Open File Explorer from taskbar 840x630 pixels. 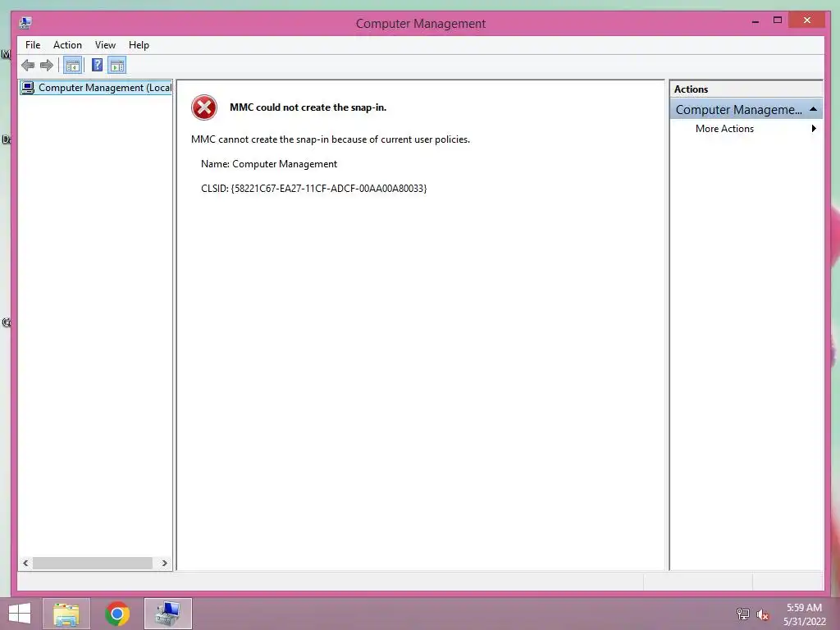coord(66,614)
